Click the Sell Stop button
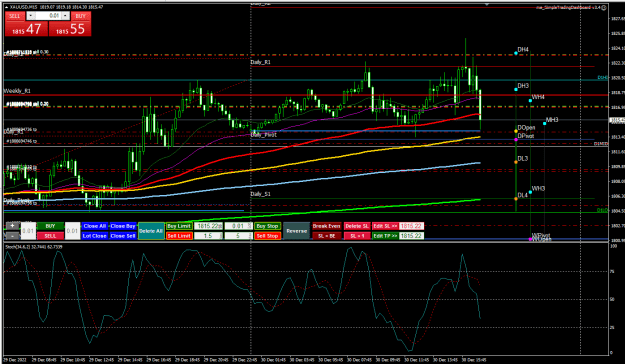625x364 pixels. click(x=267, y=236)
